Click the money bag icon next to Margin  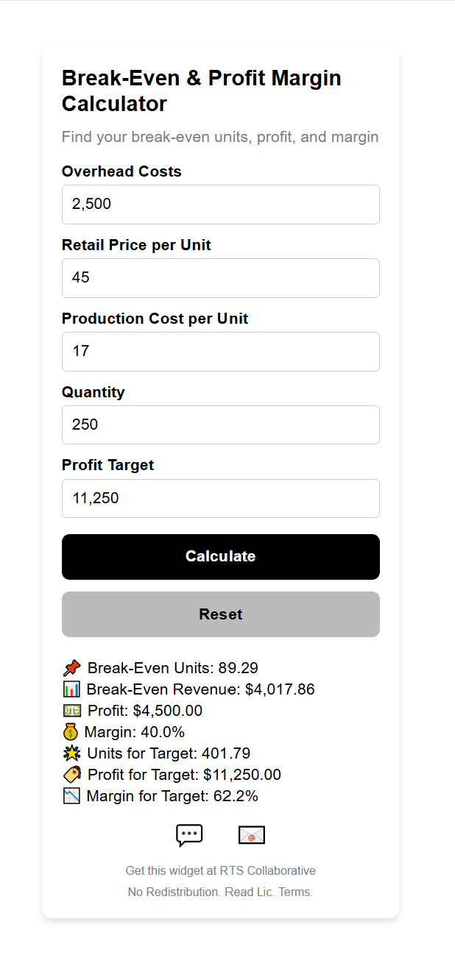click(x=71, y=731)
